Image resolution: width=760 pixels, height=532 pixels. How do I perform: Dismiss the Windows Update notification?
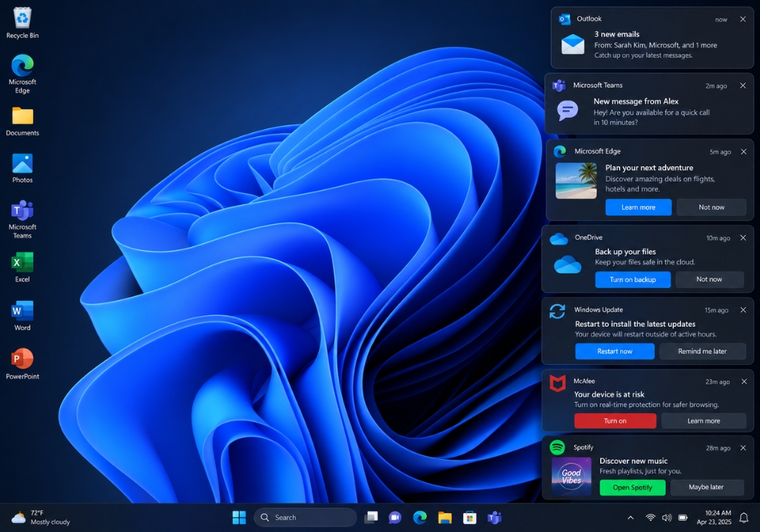(743, 309)
